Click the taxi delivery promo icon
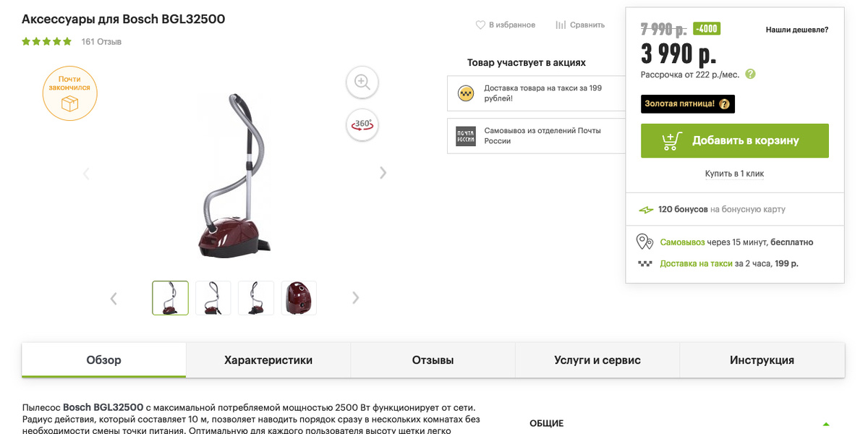Screen dimensions: 868x434 (x=466, y=93)
